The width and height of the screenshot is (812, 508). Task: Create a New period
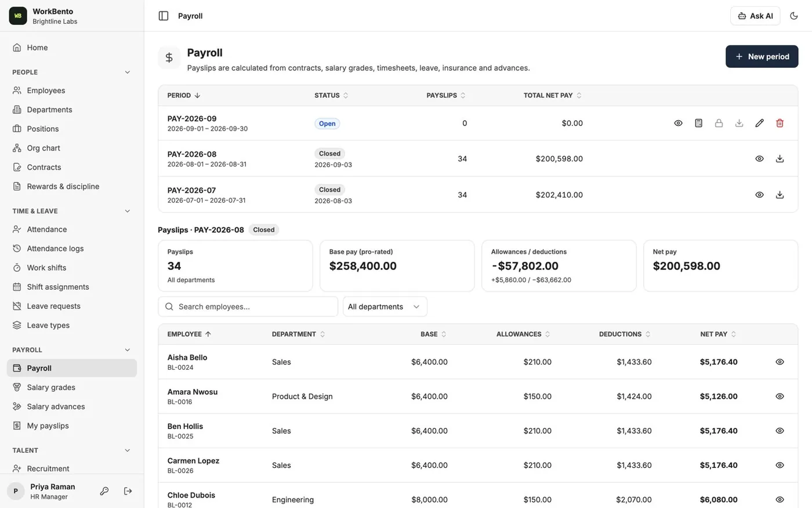pos(762,56)
